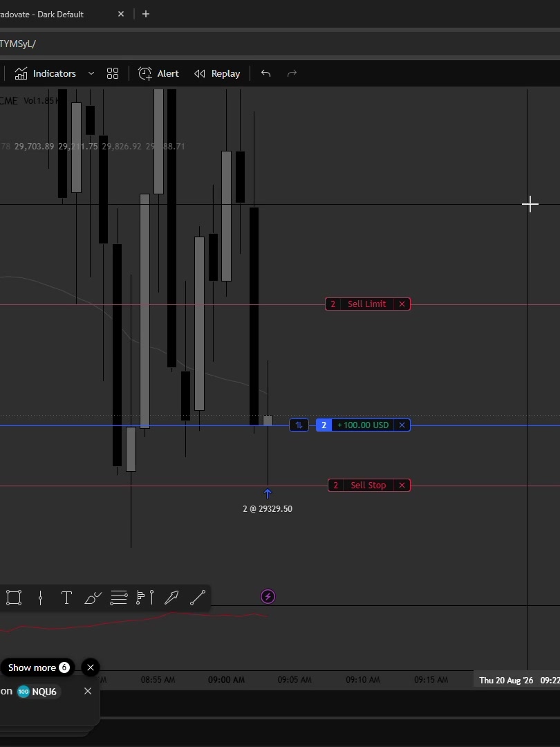Close the Tradovate Dark Default browser tab
This screenshot has width=560, height=747.
121,15
